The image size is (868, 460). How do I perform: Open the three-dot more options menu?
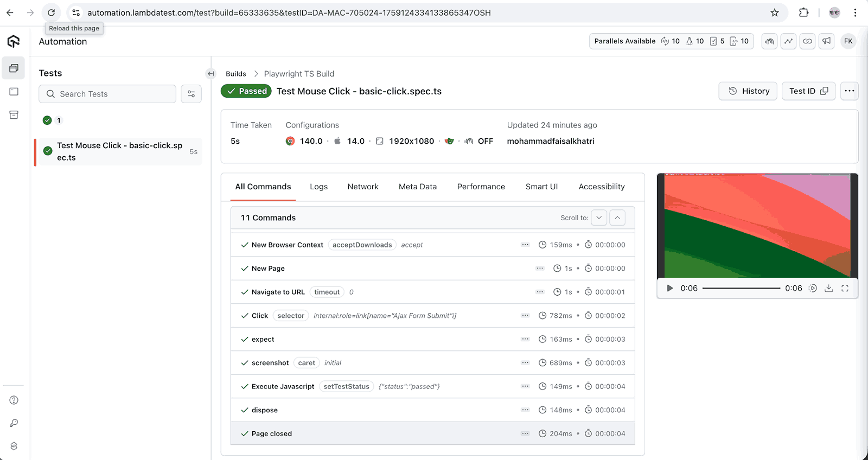(849, 91)
